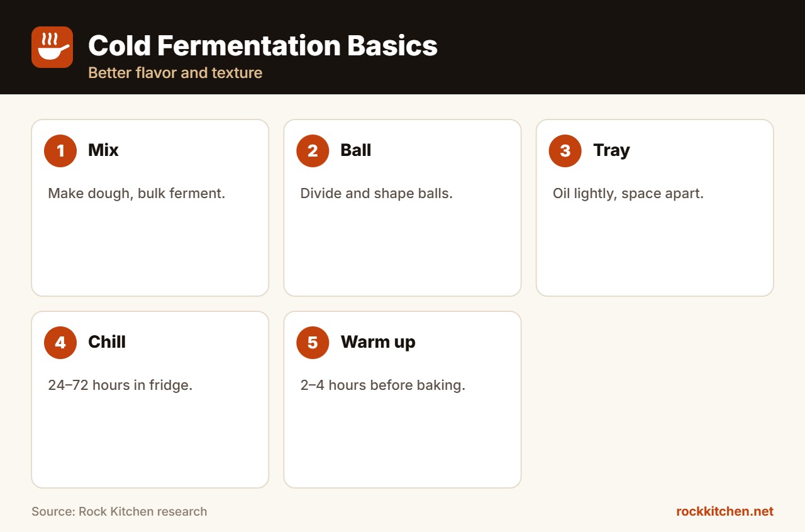Select the step 5 number badge

[313, 343]
